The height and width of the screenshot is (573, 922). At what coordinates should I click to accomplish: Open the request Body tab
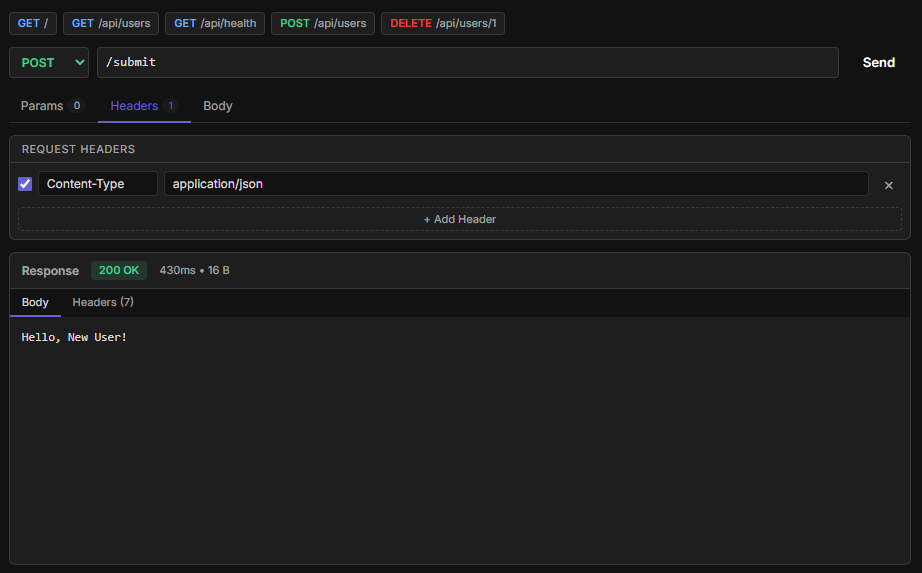217,106
